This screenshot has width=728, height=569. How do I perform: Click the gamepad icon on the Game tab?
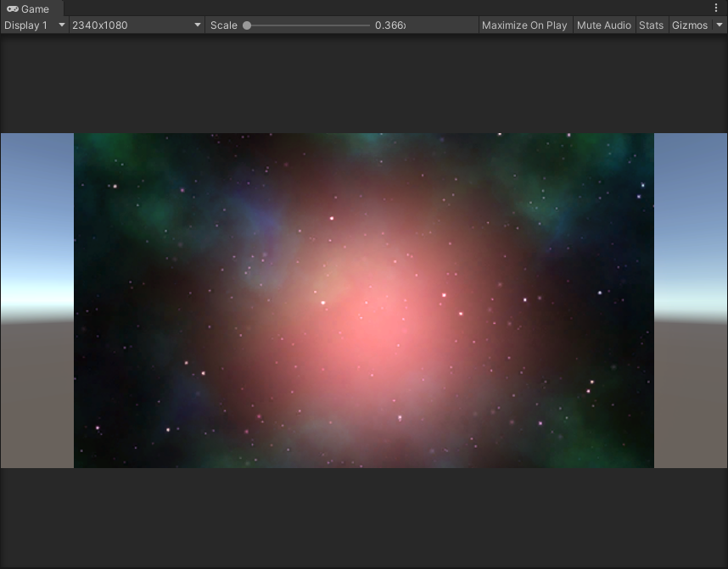13,8
